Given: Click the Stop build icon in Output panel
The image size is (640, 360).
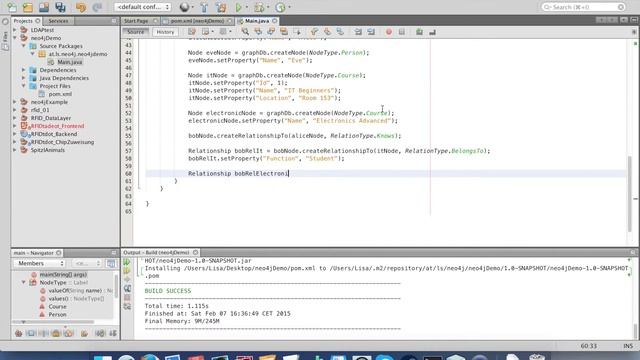Looking at the screenshot, I should point(127,298).
